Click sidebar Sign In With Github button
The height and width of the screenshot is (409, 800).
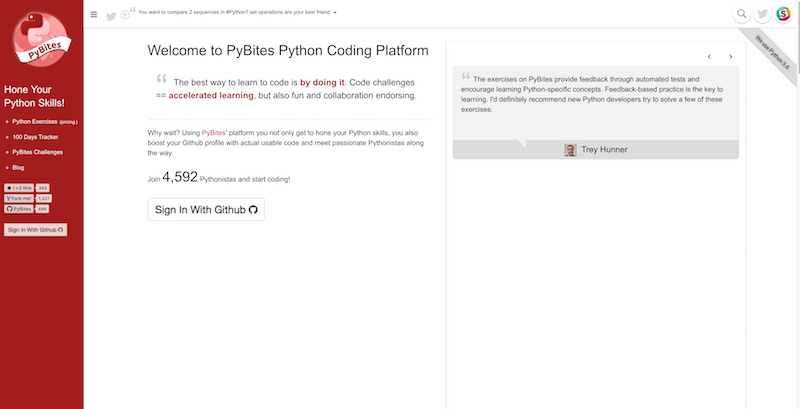tap(35, 230)
